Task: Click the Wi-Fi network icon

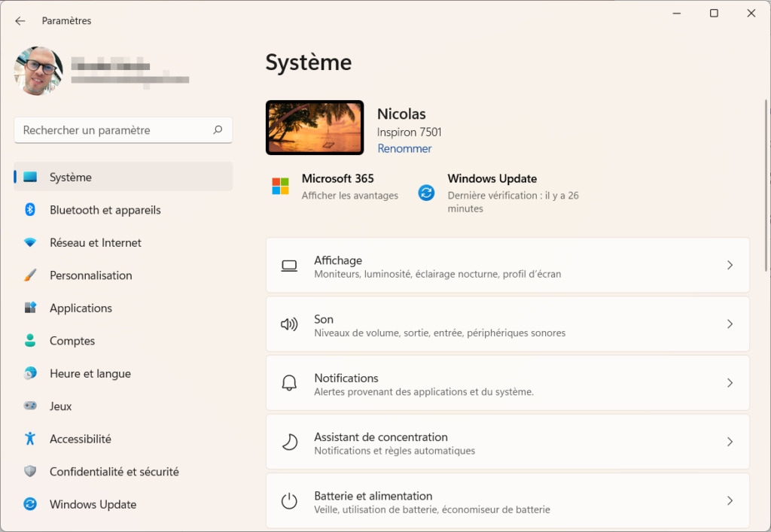Action: click(x=30, y=242)
